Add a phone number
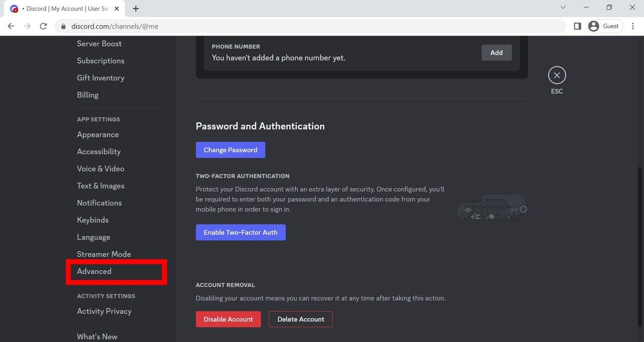The image size is (644, 342). point(496,53)
